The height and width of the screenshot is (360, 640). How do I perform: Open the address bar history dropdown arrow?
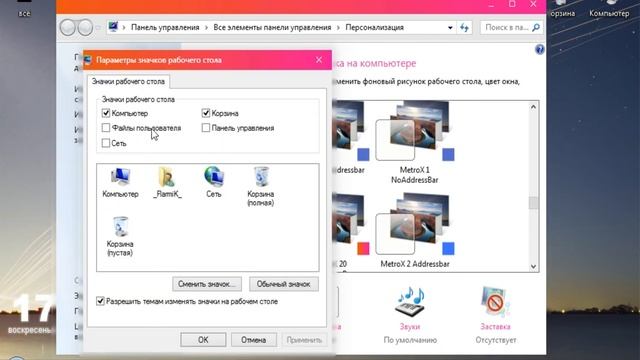click(x=450, y=28)
